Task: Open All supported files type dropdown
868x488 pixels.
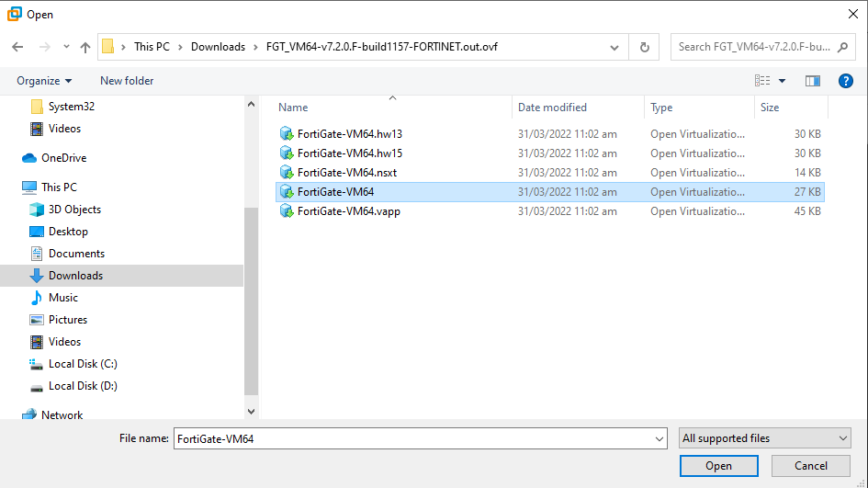Action: (765, 438)
